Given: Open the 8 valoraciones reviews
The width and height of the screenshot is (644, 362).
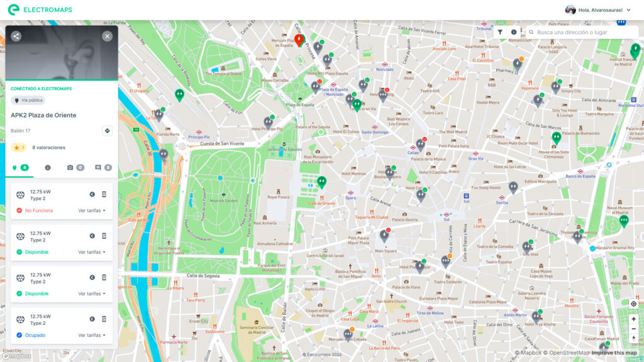Looking at the screenshot, I should click(x=48, y=147).
